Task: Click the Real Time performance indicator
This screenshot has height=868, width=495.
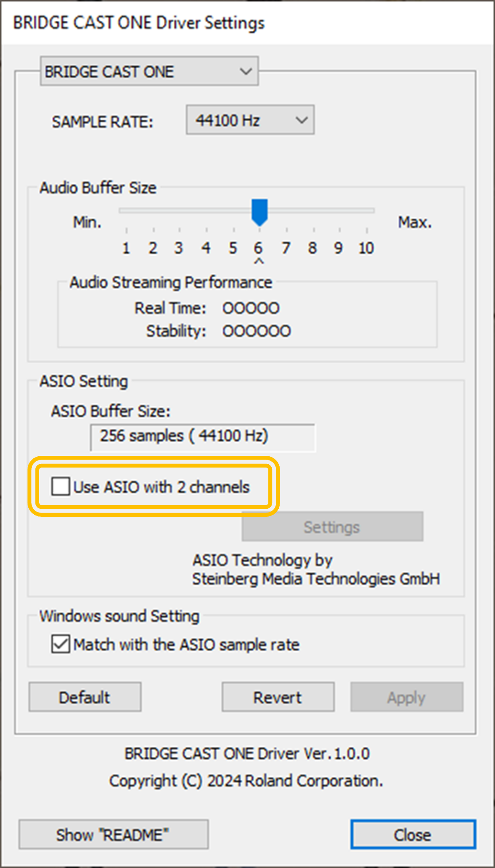Action: coord(250,308)
